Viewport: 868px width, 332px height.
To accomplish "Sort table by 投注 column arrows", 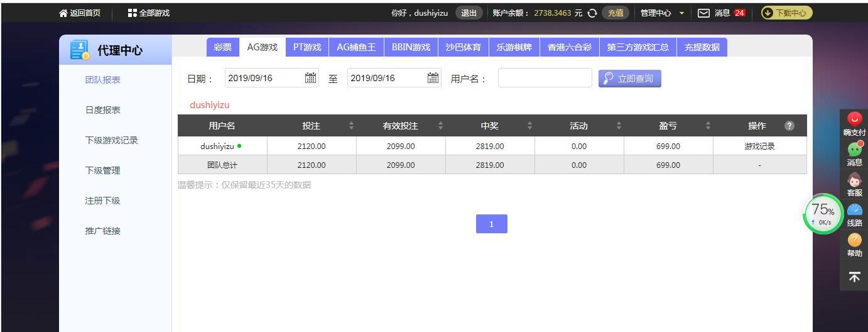I will click(x=351, y=126).
